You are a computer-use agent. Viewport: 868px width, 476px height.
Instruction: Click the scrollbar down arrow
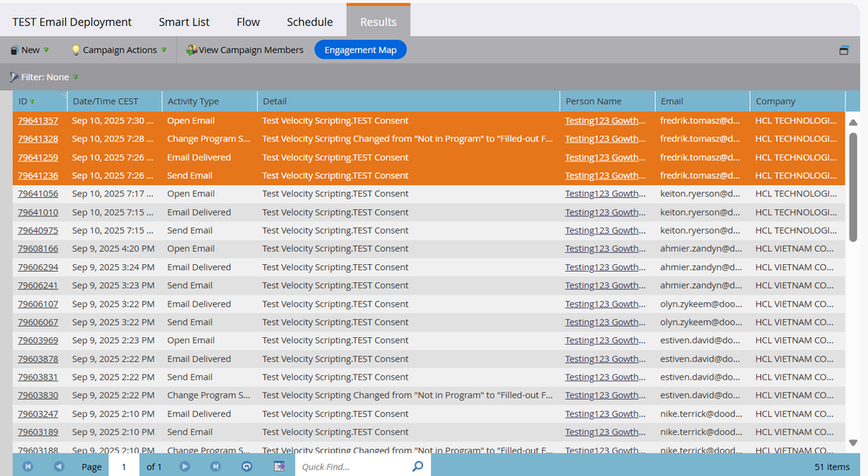pos(853,443)
